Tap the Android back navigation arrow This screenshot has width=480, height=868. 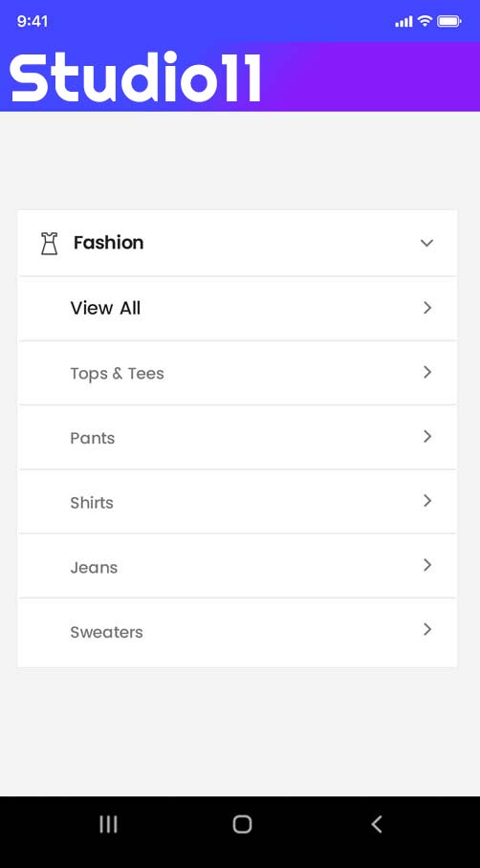377,824
